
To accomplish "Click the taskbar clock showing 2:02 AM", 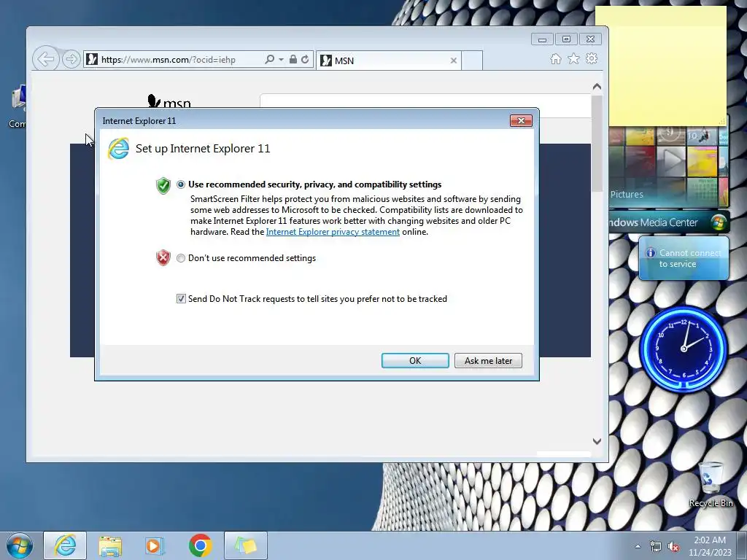I will pyautogui.click(x=710, y=546).
